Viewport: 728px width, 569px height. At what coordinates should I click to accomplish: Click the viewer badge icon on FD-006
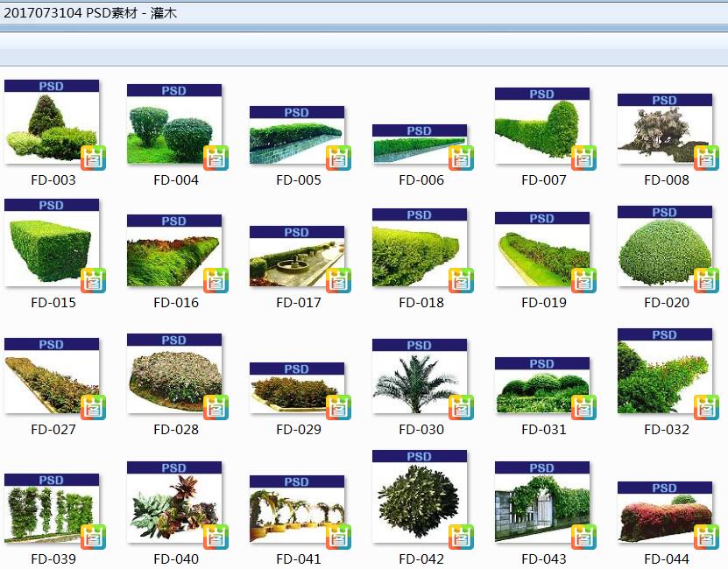[x=461, y=158]
